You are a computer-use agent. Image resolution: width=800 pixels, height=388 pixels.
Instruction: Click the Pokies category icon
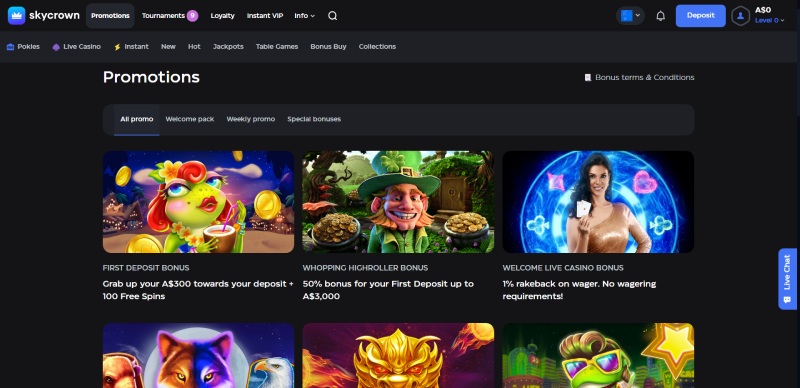(x=10, y=46)
